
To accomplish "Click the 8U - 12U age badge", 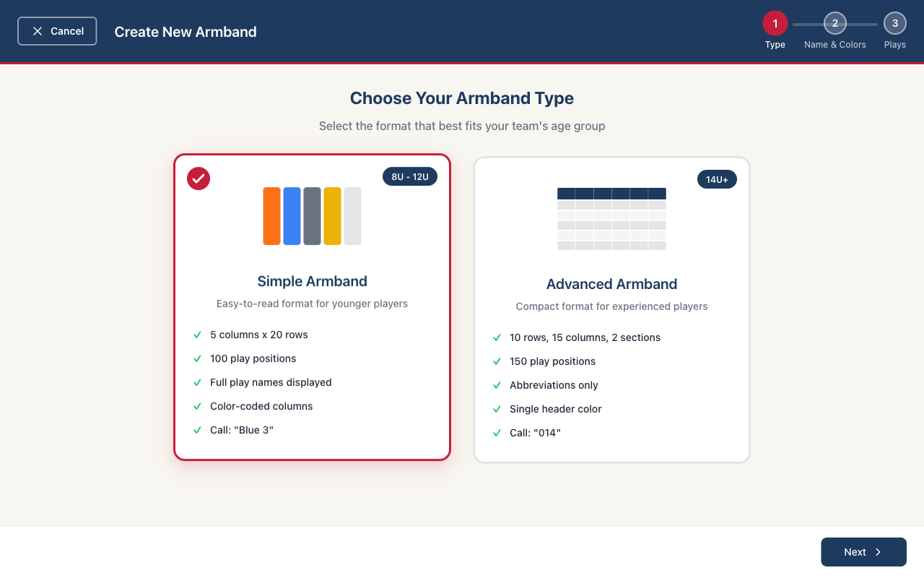I will click(x=409, y=176).
